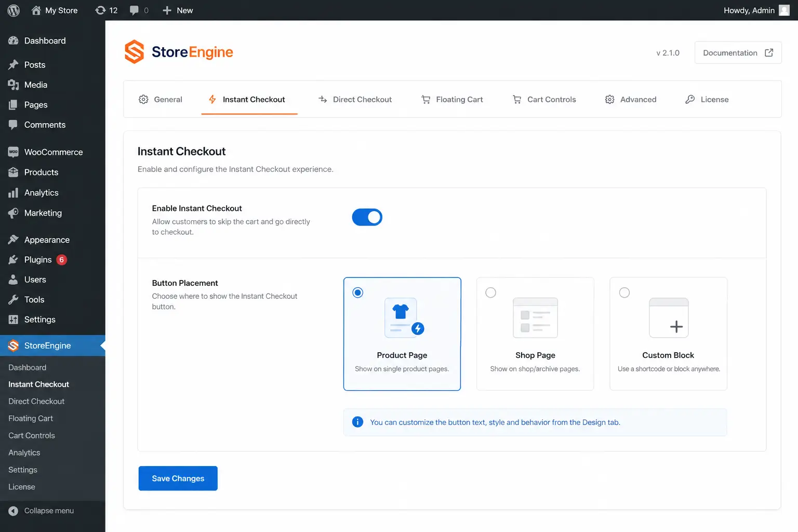Screen dimensions: 798x532
Task: Click the Posts pin icon
Action: [x=14, y=65]
